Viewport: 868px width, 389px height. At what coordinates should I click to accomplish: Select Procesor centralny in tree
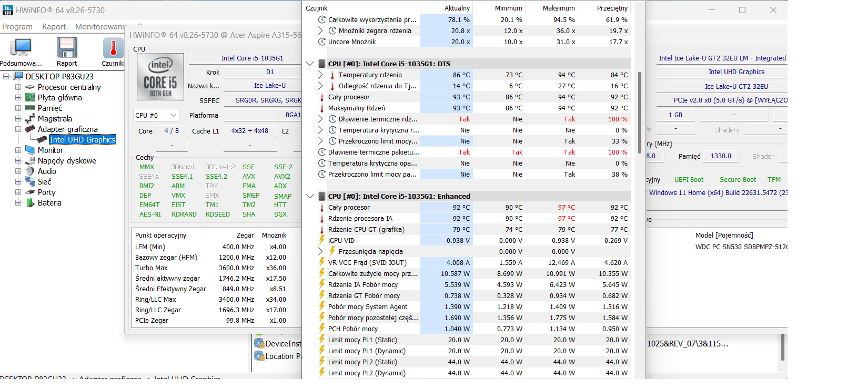(x=69, y=87)
